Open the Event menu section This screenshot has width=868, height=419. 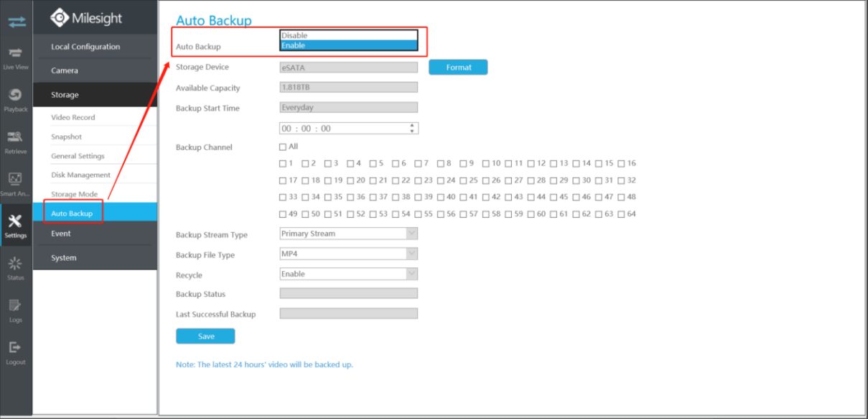point(95,234)
